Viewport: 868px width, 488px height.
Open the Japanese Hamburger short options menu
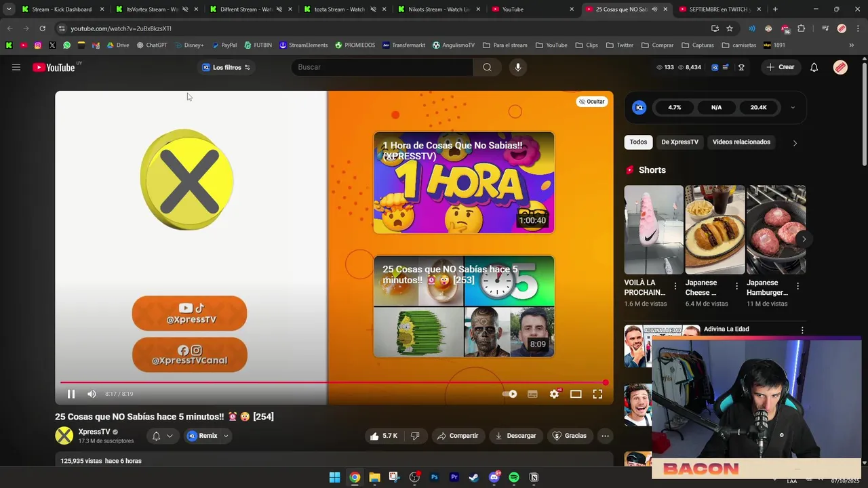point(797,287)
